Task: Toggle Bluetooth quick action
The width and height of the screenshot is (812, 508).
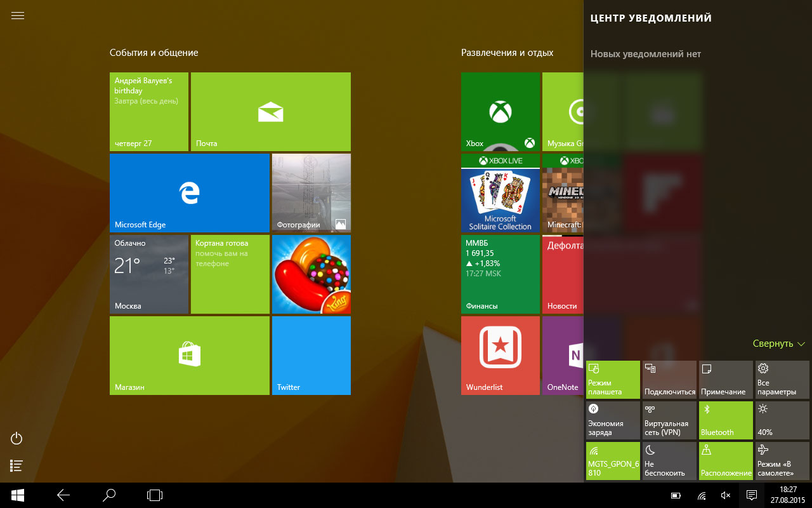Action: coord(726,420)
